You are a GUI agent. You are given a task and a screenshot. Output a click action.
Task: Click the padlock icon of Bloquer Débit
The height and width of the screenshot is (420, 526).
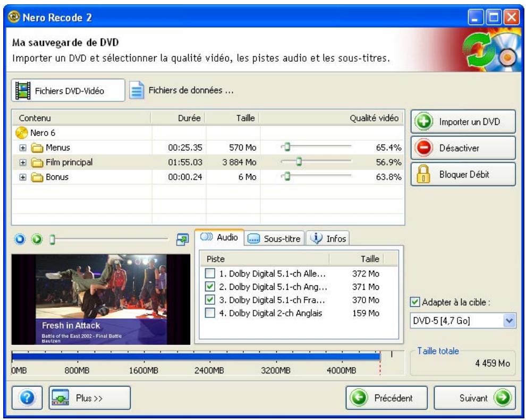(x=423, y=174)
